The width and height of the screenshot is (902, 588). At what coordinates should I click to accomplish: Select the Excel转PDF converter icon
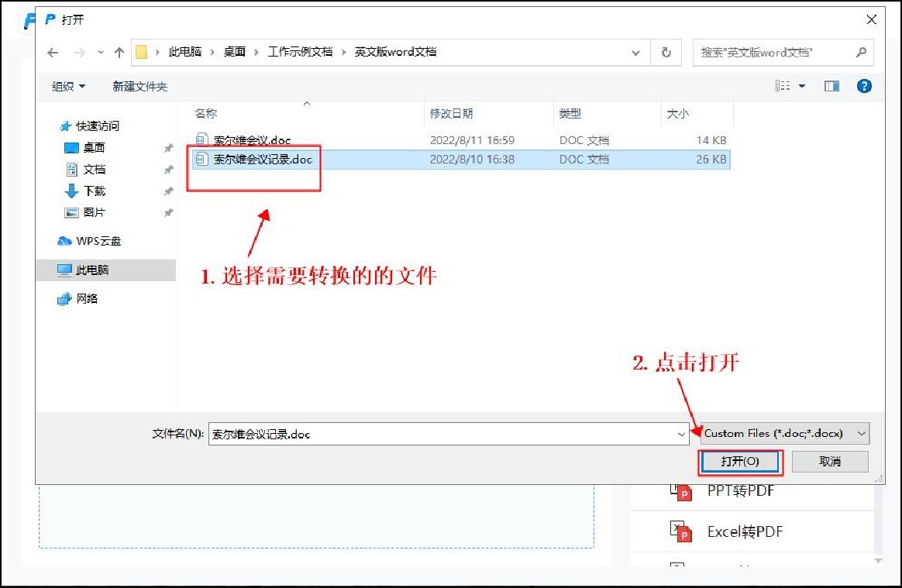pos(683,531)
